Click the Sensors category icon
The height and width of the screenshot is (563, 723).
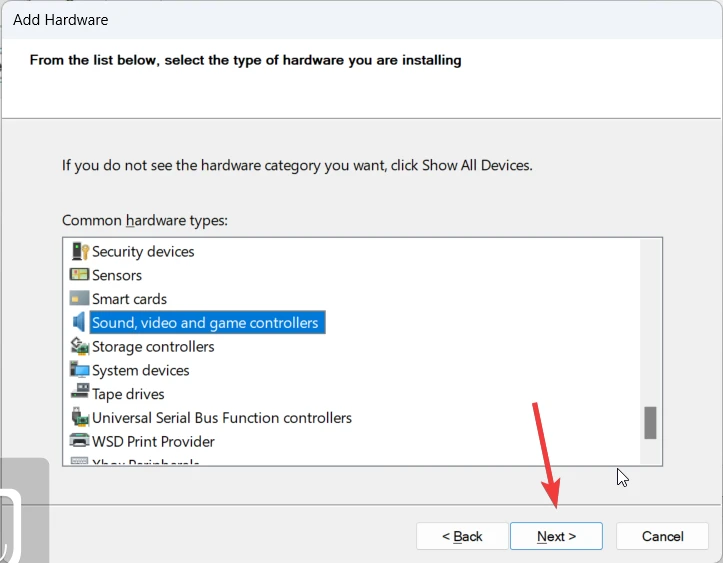click(x=79, y=275)
